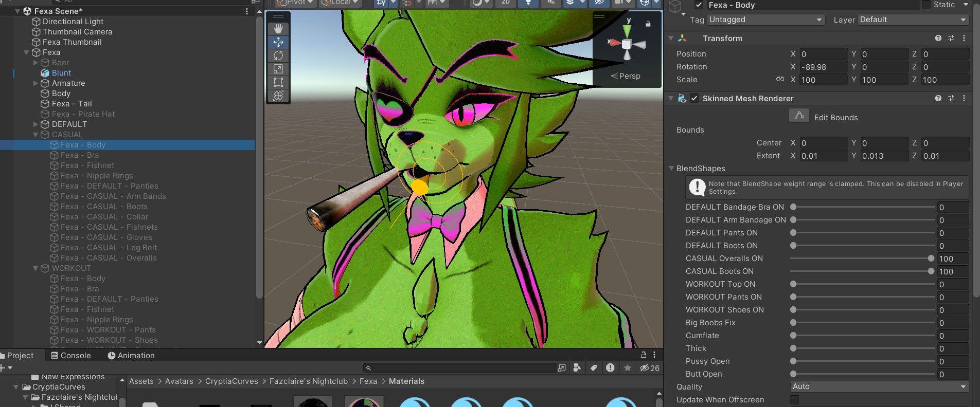Image resolution: width=980 pixels, height=407 pixels.
Task: Click Search by Label icon in Project
Action: click(x=594, y=368)
